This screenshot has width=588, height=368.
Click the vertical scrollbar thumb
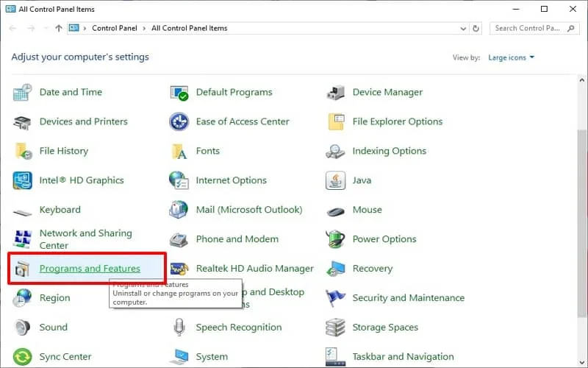pos(581,224)
